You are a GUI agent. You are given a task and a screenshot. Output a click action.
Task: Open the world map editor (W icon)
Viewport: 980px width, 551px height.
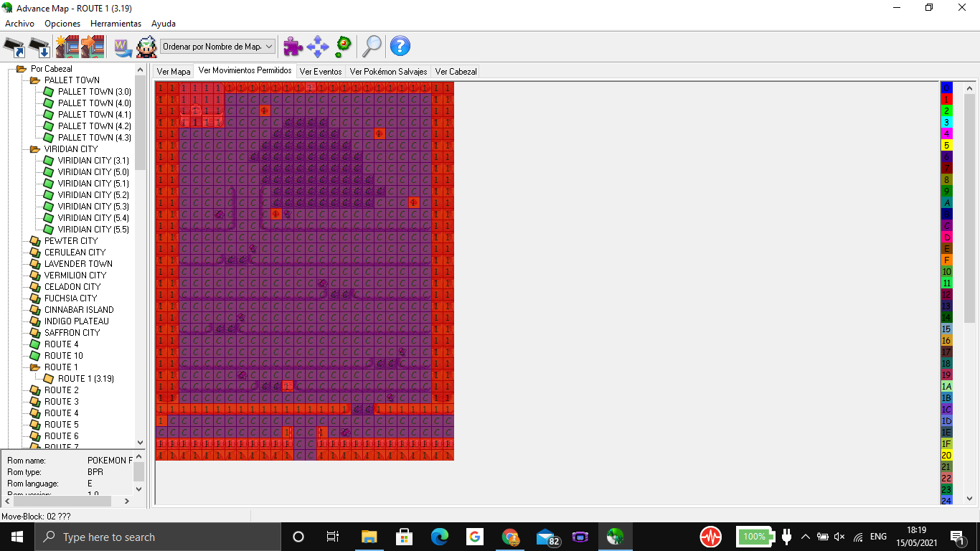click(122, 46)
